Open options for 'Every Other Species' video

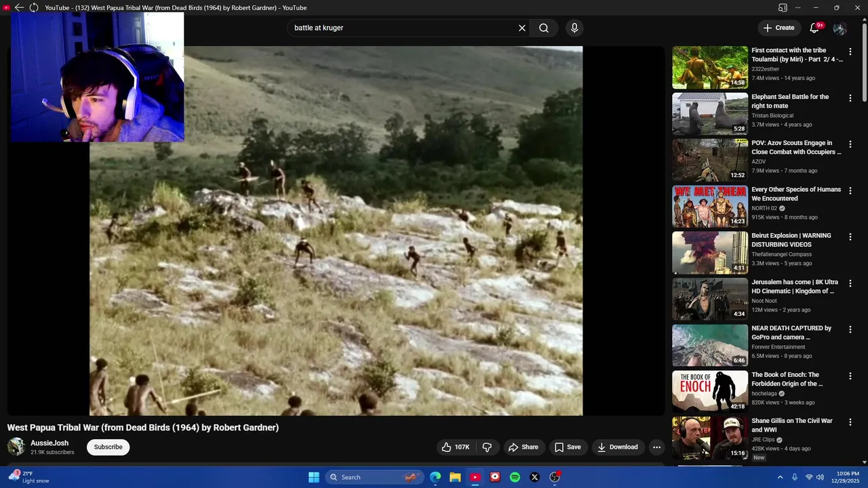pyautogui.click(x=850, y=191)
